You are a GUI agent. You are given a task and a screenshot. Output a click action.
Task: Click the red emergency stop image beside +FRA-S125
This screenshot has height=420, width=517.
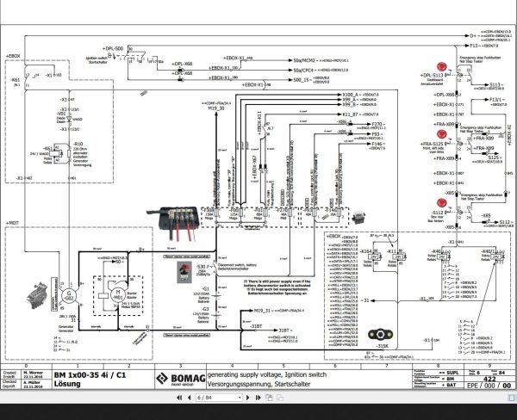click(x=442, y=134)
